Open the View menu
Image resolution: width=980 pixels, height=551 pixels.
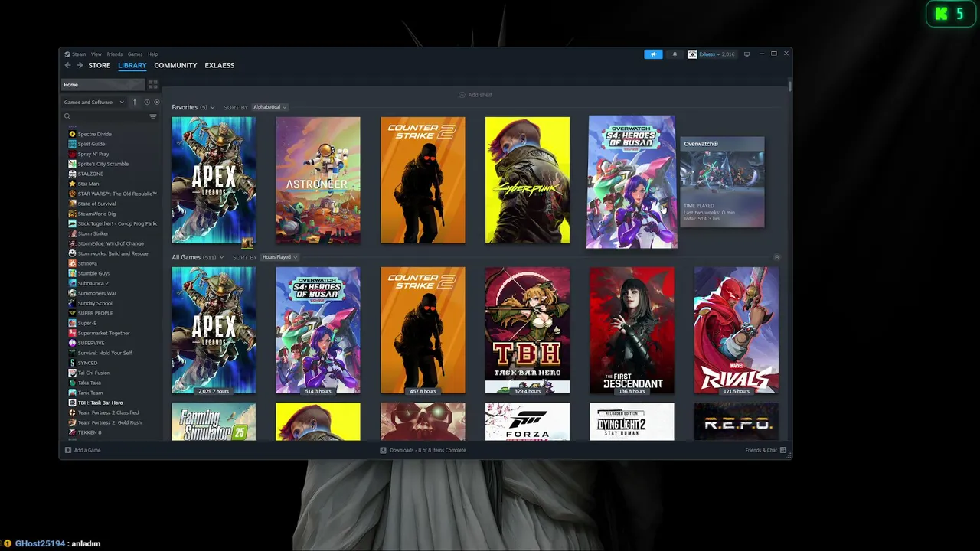[x=96, y=54]
